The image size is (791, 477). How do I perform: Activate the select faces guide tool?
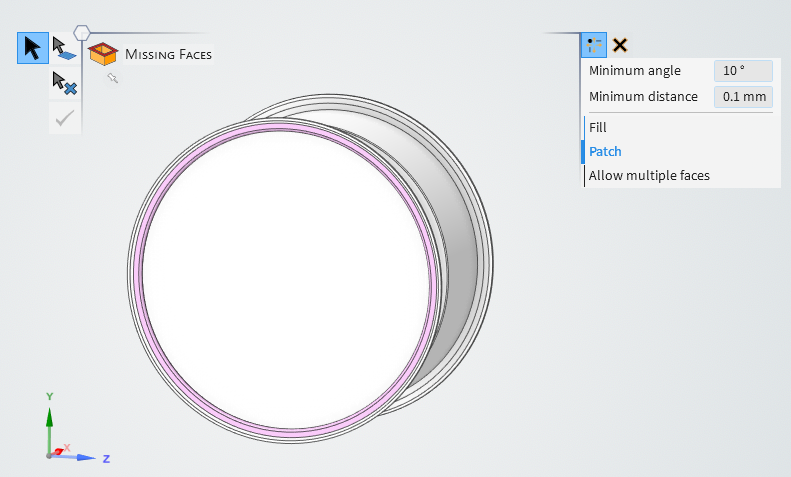(64, 49)
